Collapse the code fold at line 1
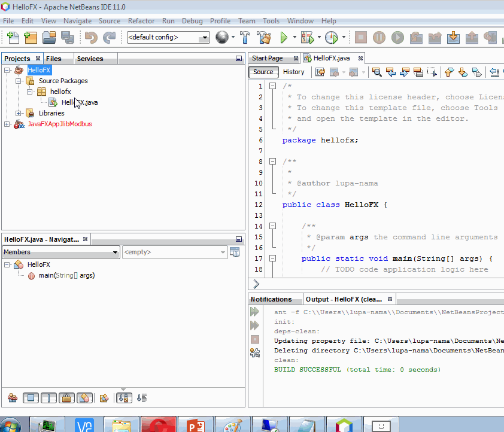Screen dimensions: 504x432 (272, 86)
